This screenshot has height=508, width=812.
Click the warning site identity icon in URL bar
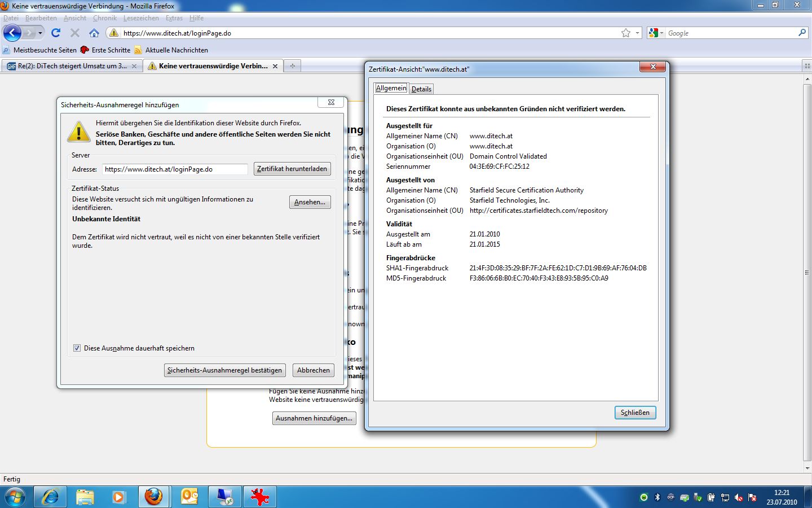(114, 33)
